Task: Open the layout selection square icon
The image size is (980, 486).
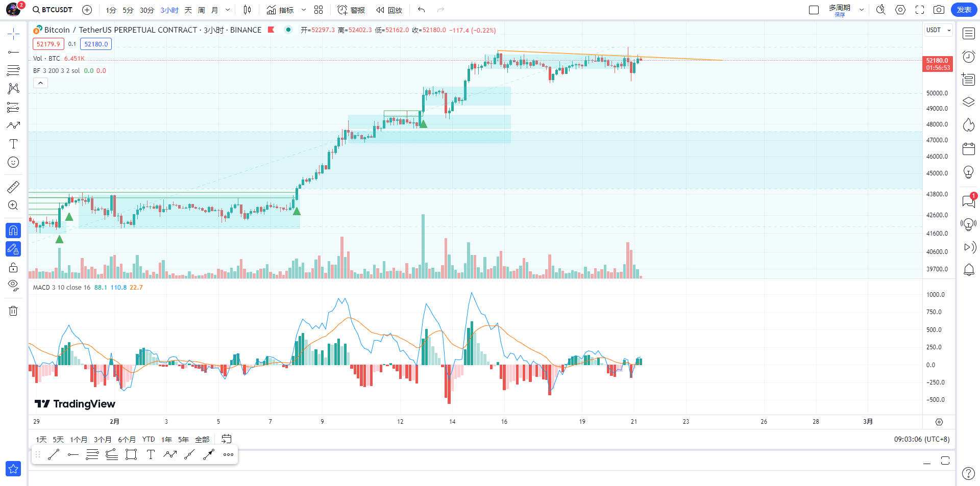Action: pos(814,10)
